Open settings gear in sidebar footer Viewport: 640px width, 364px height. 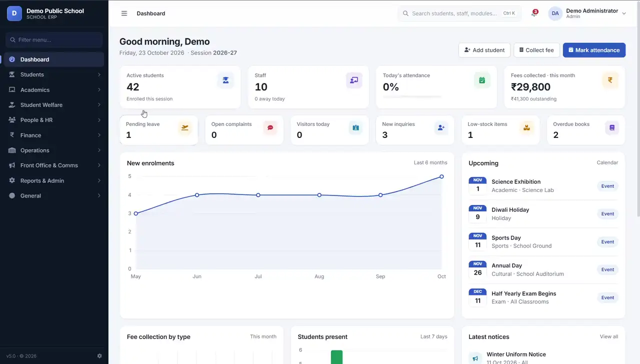[99, 356]
